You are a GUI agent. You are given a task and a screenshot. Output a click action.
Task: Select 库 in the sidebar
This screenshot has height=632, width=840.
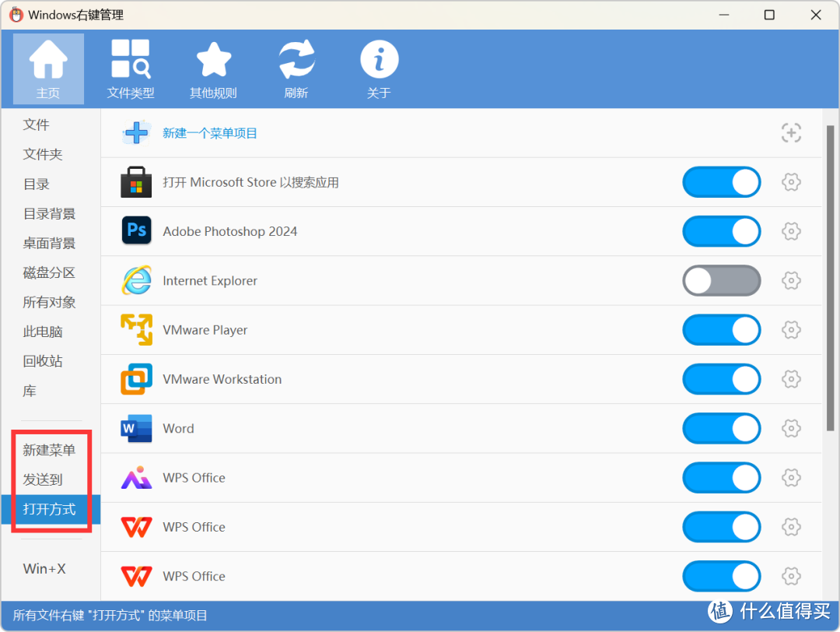tap(30, 391)
